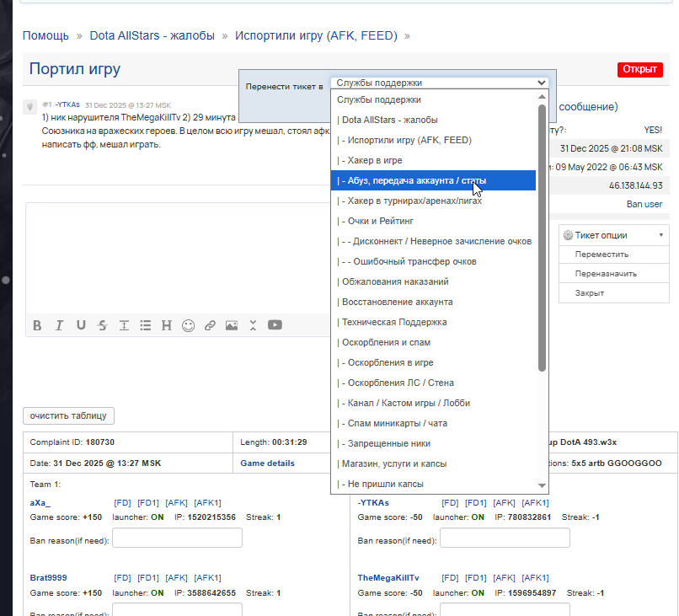Click [FD] next to aXa_
679x616 pixels.
coord(122,503)
